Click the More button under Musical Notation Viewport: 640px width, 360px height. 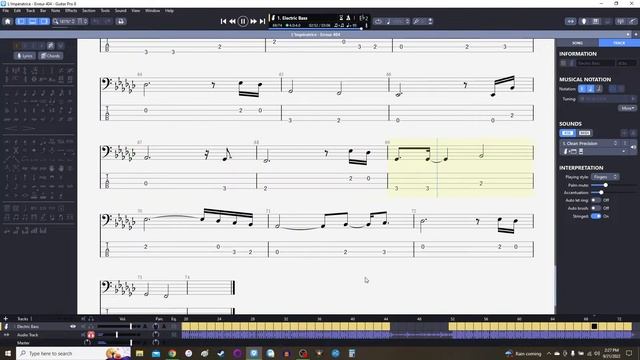[x=627, y=108]
